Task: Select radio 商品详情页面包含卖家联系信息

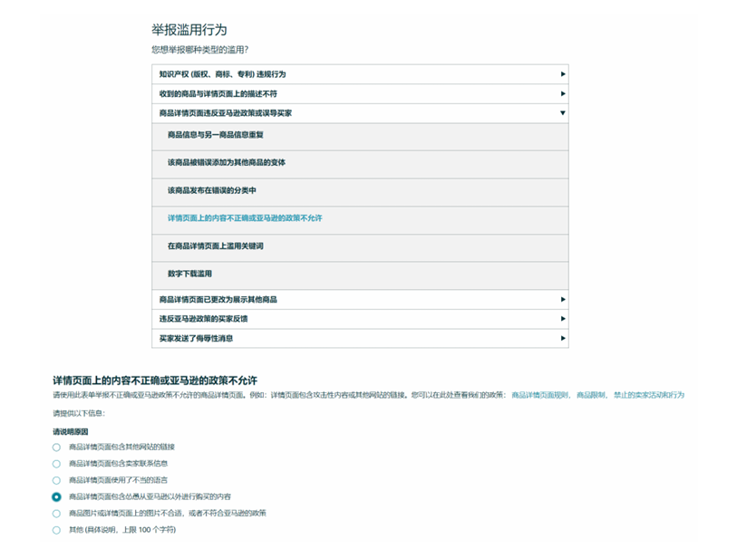Action: tap(56, 464)
